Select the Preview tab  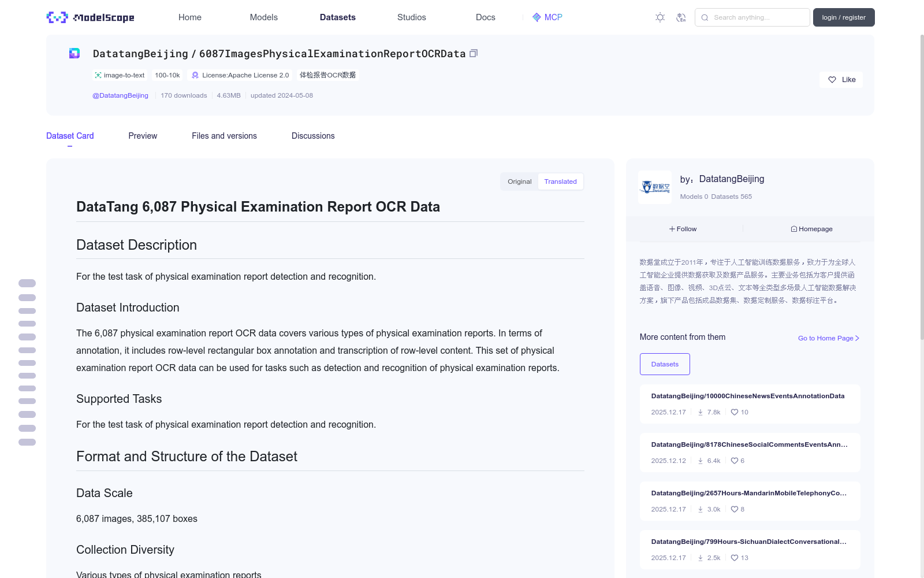pos(143,136)
